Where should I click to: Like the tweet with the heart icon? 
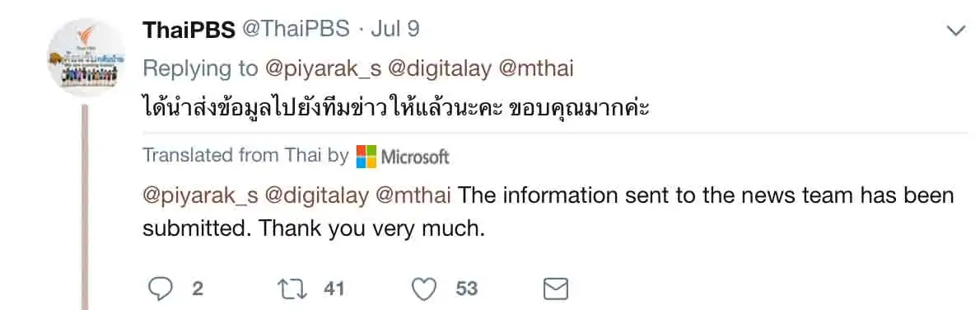pyautogui.click(x=424, y=289)
